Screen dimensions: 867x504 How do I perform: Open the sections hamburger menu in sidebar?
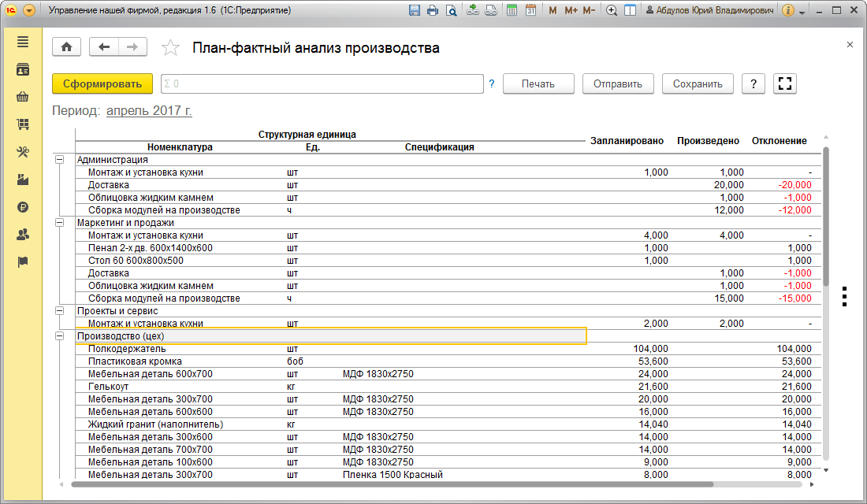pyautogui.click(x=23, y=42)
